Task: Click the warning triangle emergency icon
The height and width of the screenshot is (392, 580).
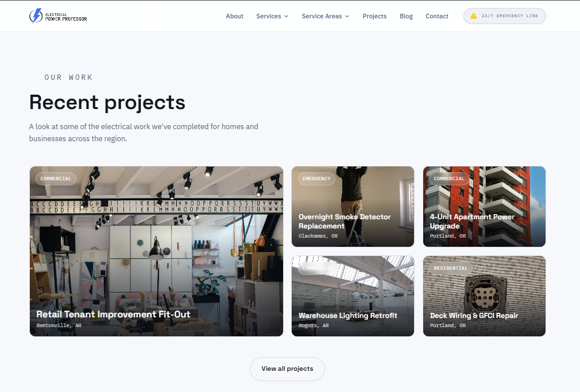Action: [x=473, y=16]
